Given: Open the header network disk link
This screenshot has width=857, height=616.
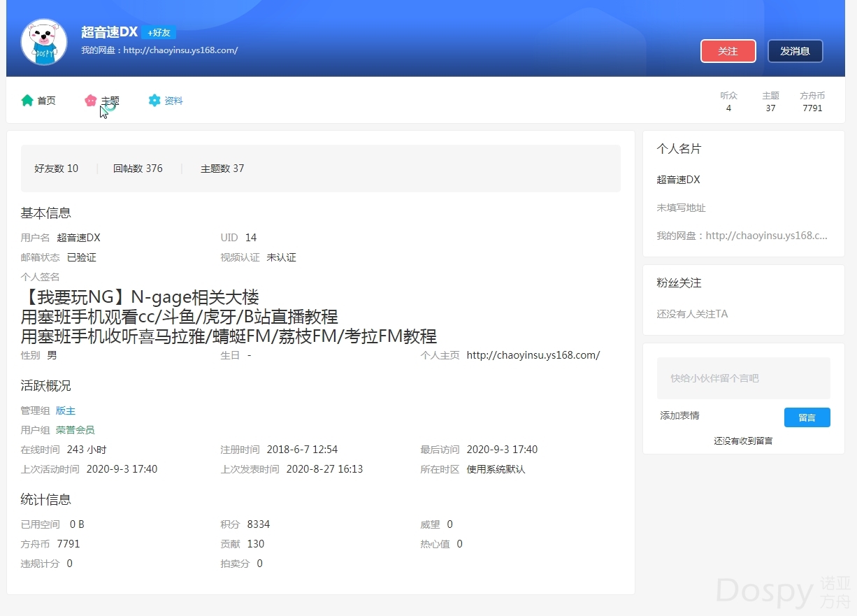Looking at the screenshot, I should pyautogui.click(x=180, y=50).
